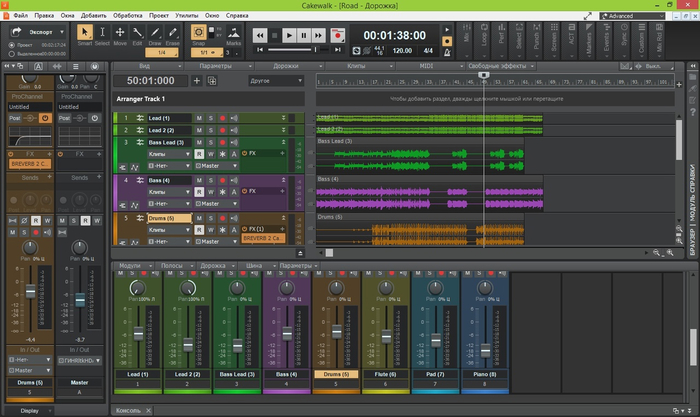Arm the Bass (4) track for recording

click(222, 180)
